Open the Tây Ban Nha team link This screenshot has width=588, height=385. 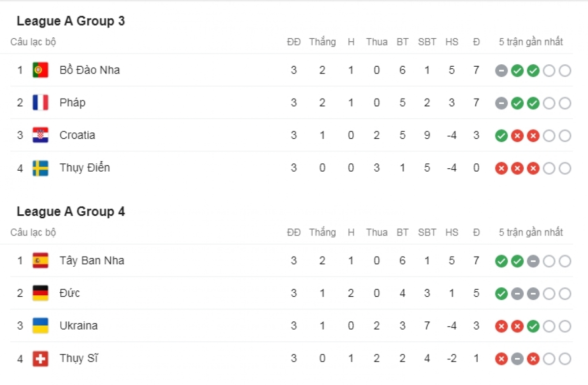point(92,260)
